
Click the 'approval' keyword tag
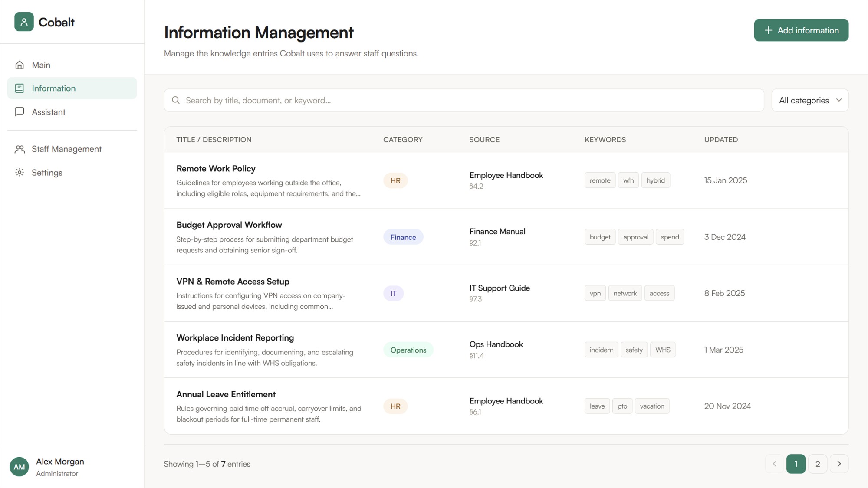tap(635, 237)
